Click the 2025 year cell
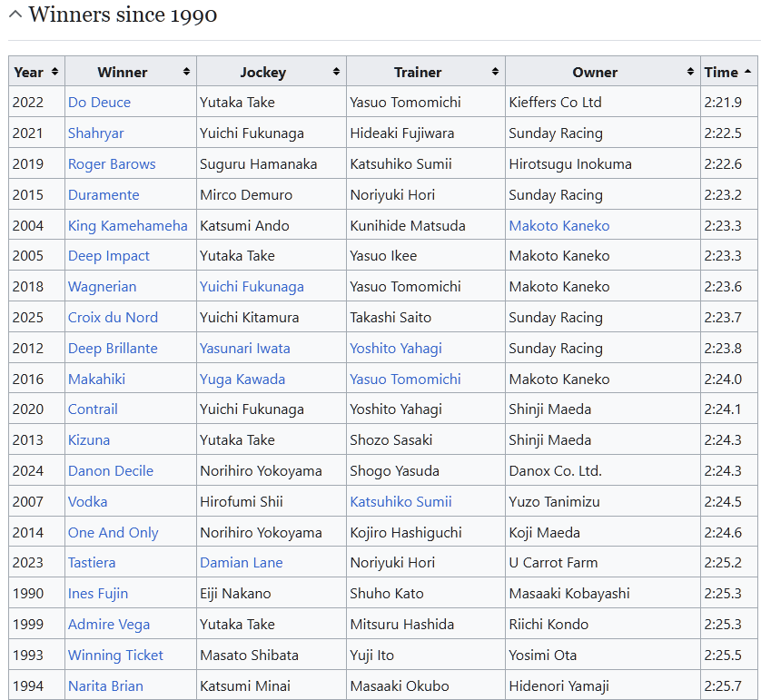The image size is (761, 700). (27, 318)
